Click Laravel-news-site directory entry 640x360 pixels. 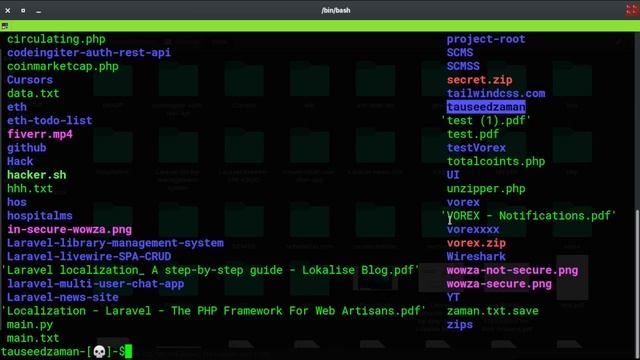[63, 297]
